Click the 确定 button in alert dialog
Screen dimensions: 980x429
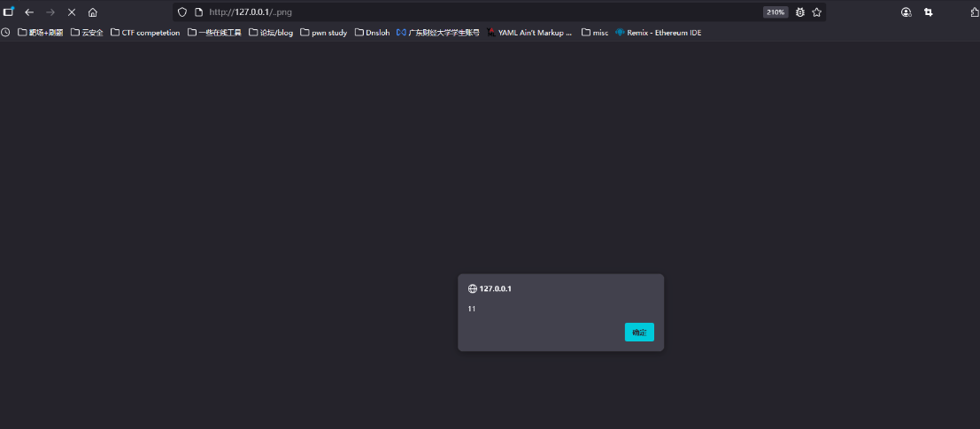pyautogui.click(x=639, y=333)
